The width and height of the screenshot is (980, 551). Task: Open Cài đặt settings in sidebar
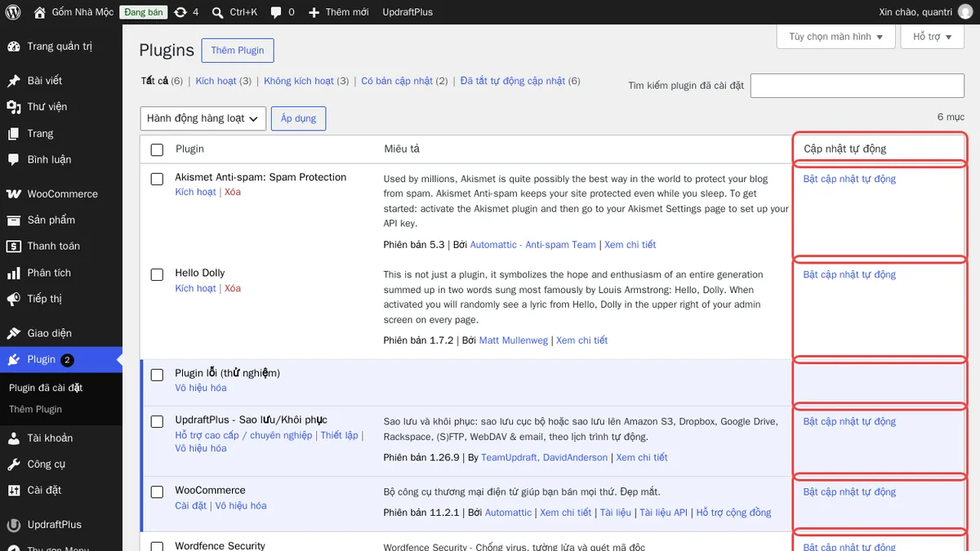pyautogui.click(x=44, y=490)
